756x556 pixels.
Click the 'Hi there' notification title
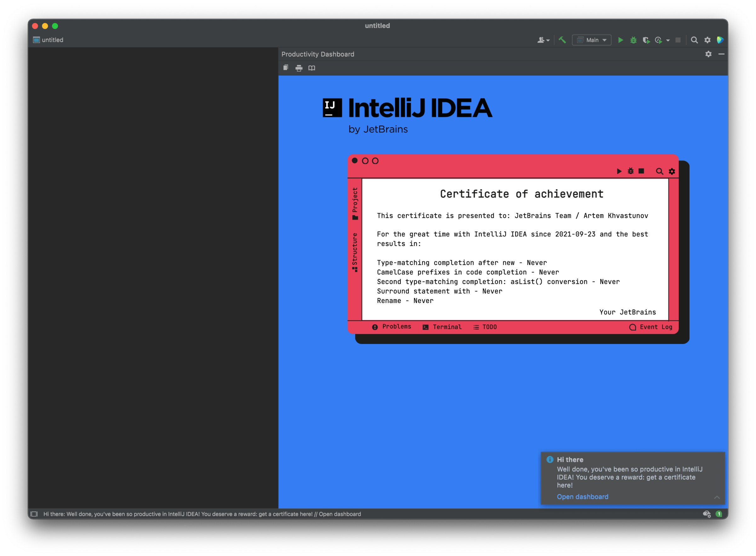(570, 459)
